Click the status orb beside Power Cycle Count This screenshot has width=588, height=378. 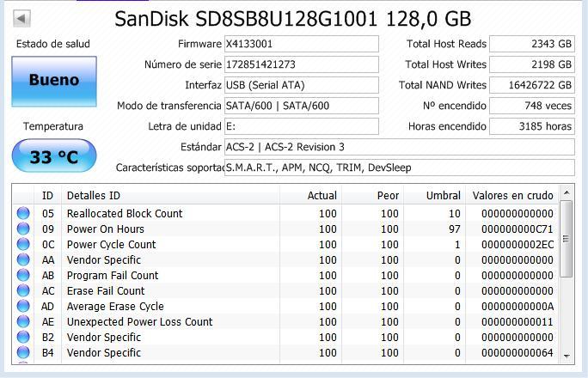pyautogui.click(x=23, y=244)
